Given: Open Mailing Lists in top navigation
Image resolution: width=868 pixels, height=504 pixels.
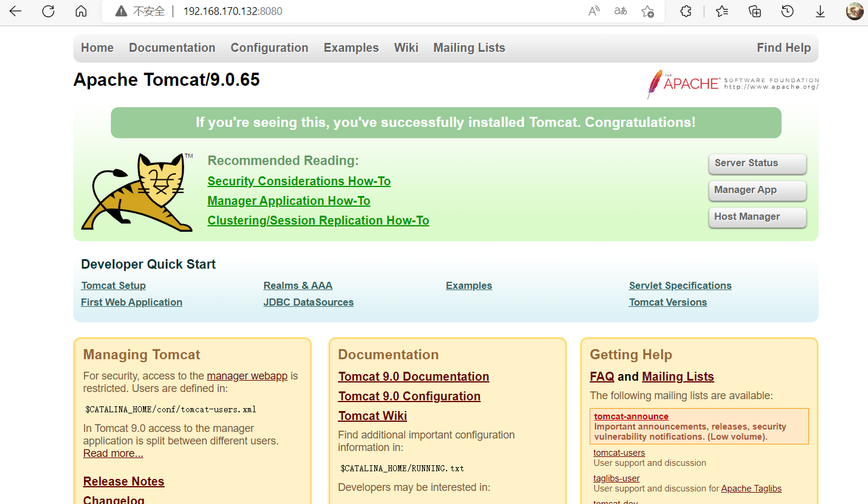Looking at the screenshot, I should 469,48.
